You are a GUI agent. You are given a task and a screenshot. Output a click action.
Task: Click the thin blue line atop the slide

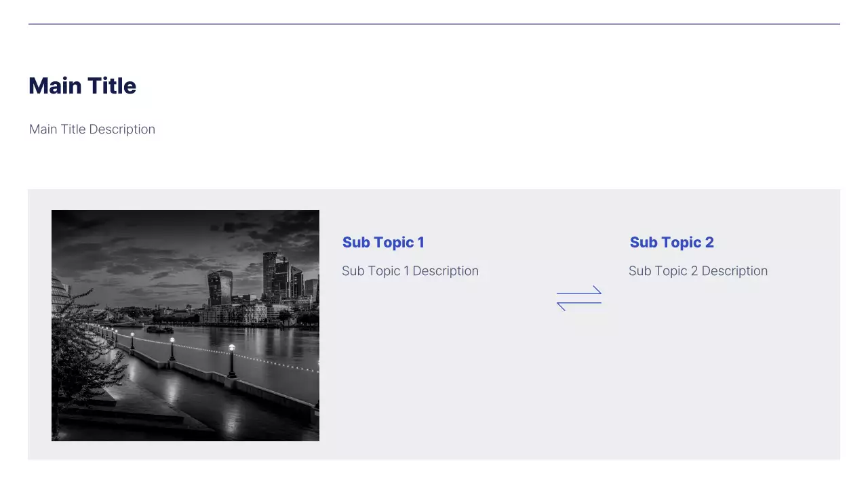point(434,24)
